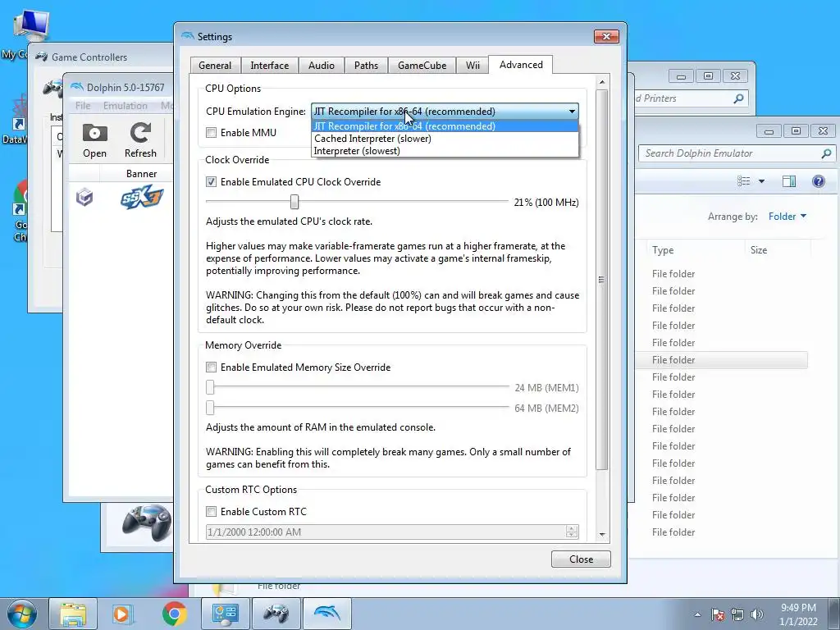Screen dimensions: 840x630
Task: Switch to the General settings tab
Action: tap(215, 66)
